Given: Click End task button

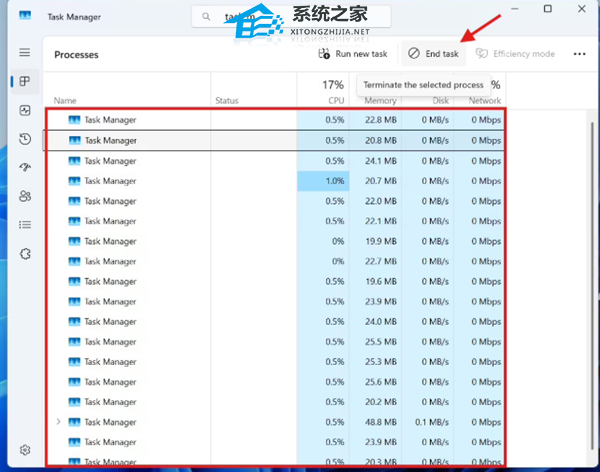Looking at the screenshot, I should [433, 54].
